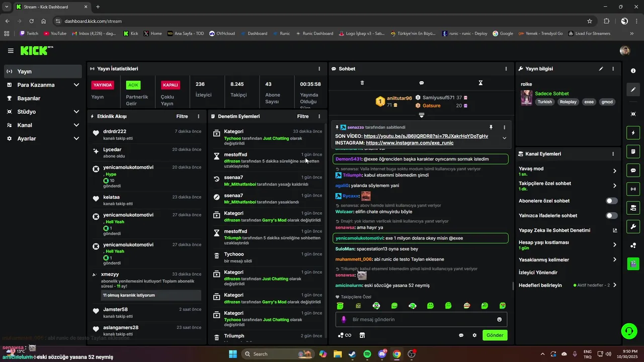644x362 pixels.
Task: Open Yapay Zeka ile Sohbet Denetimi link
Action: click(x=568, y=230)
